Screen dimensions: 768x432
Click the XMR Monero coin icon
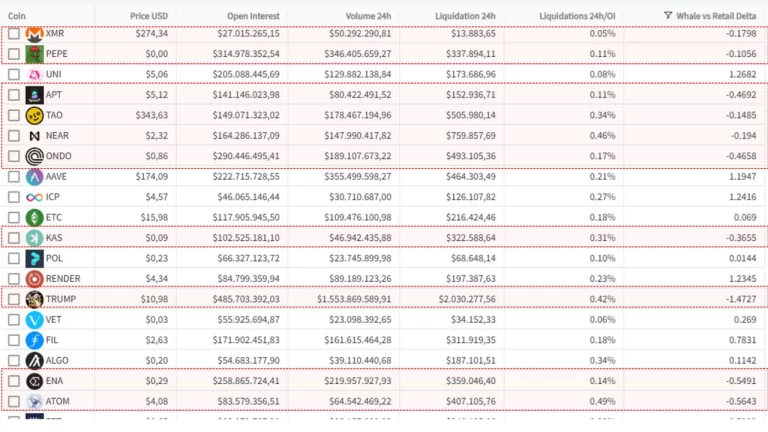coord(35,34)
